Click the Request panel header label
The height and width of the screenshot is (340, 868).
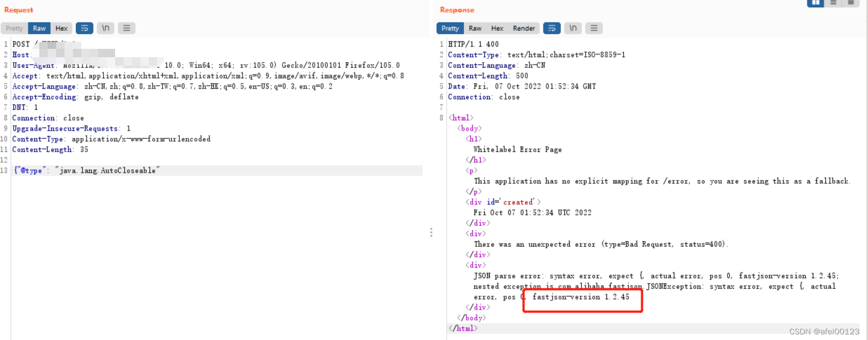17,10
